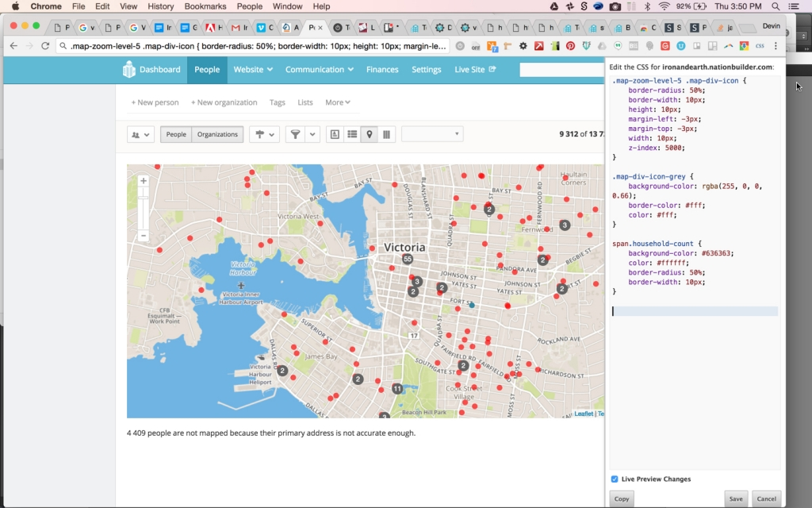Open the CSS extension icon
Image resolution: width=812 pixels, height=508 pixels.
[760, 46]
